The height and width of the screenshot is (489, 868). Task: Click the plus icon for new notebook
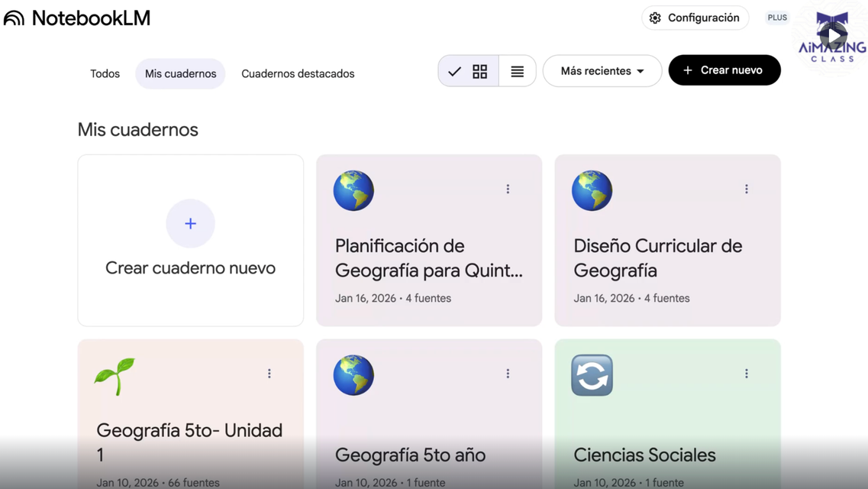click(190, 223)
